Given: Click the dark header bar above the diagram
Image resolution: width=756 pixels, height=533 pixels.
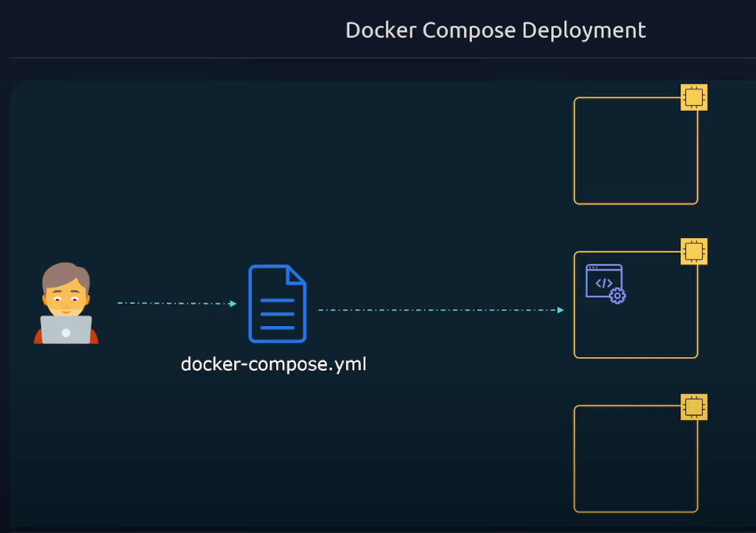Looking at the screenshot, I should [378, 29].
